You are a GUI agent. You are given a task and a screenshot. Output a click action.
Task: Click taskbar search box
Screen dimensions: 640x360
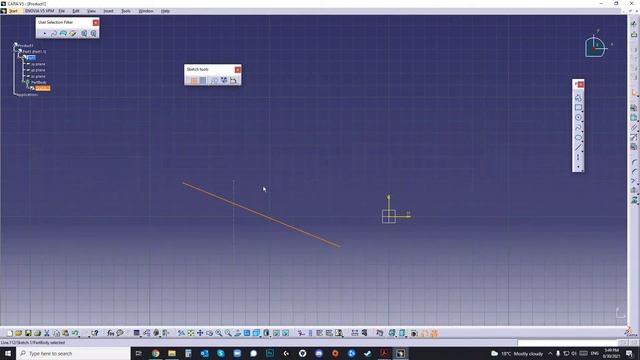[x=73, y=353]
